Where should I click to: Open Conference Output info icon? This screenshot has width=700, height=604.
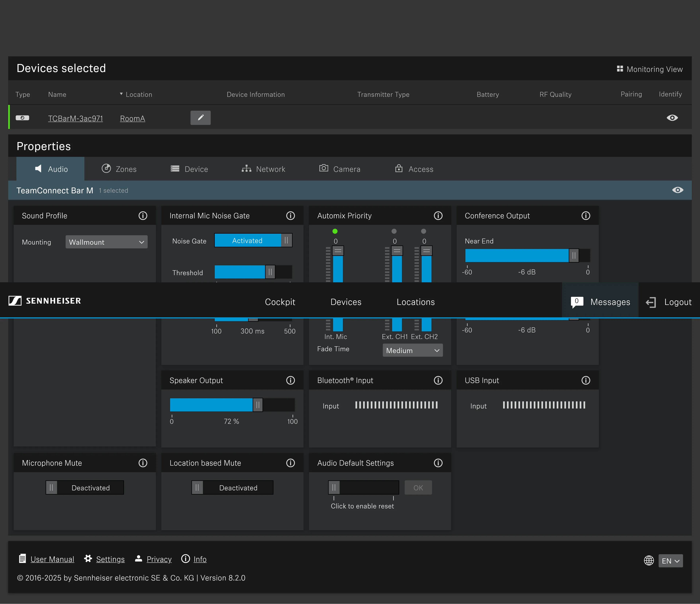586,216
